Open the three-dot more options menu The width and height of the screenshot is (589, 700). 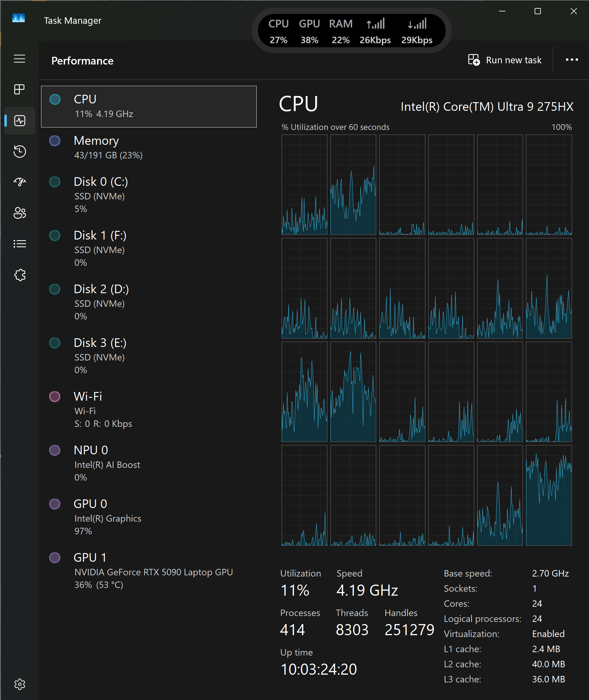[572, 60]
